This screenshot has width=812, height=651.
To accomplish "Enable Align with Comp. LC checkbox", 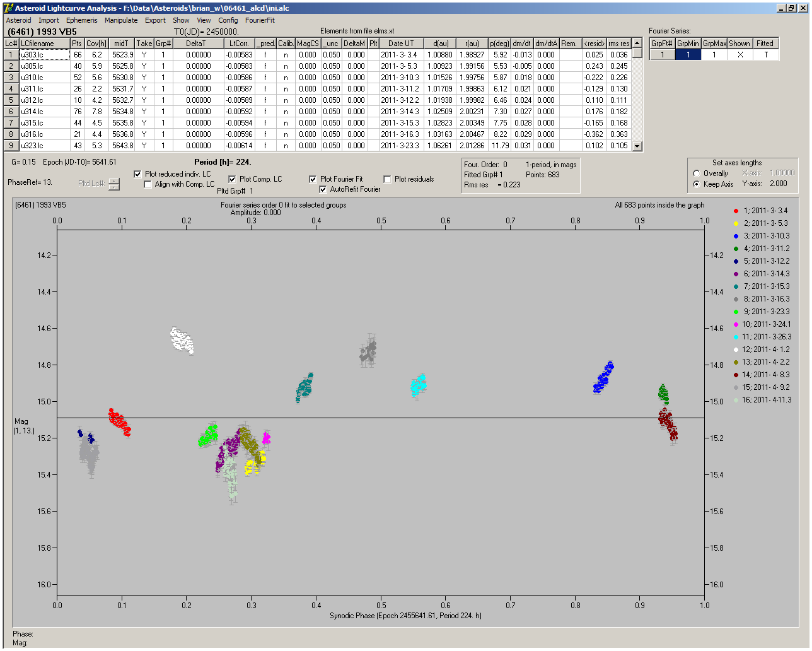I will 148,184.
